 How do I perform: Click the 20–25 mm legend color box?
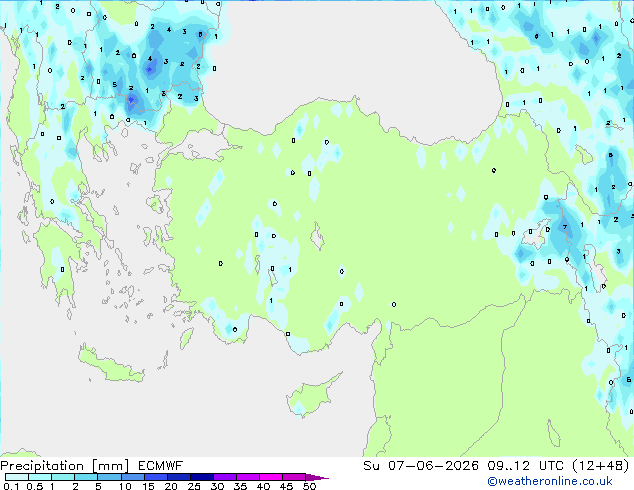179,477
